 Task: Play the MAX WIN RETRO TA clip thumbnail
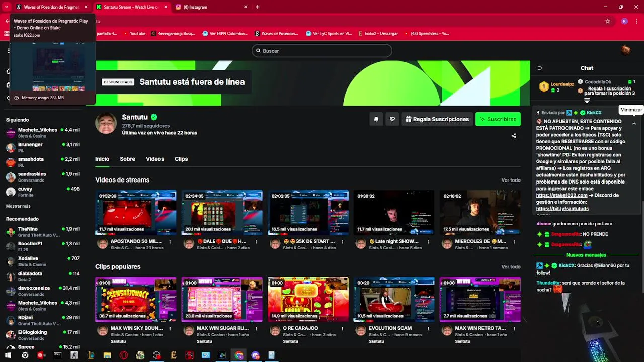pos(480,299)
